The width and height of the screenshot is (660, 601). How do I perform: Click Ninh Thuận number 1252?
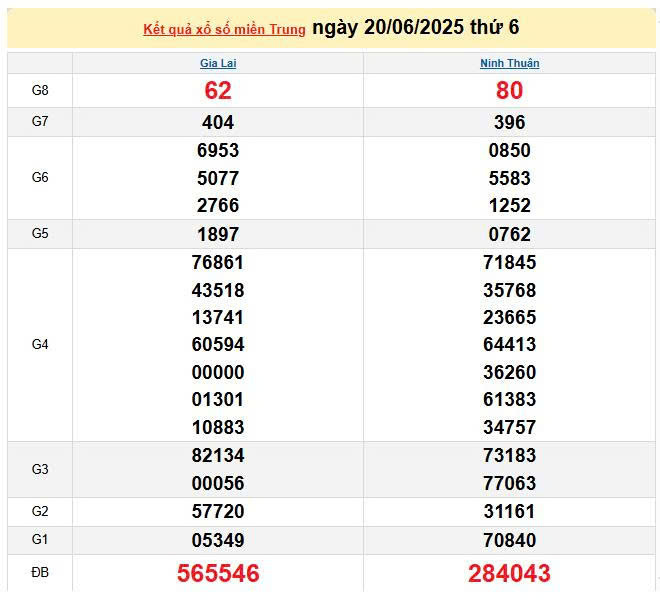(509, 205)
